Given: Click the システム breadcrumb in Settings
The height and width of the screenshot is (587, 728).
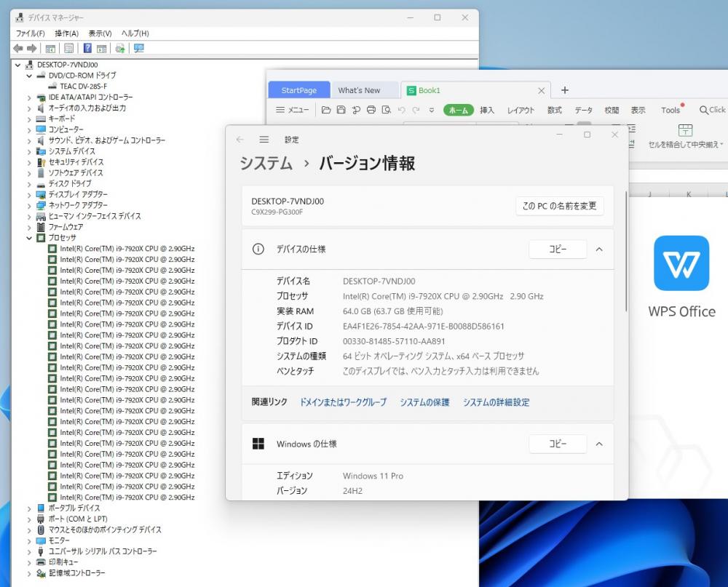Looking at the screenshot, I should pyautogui.click(x=266, y=164).
